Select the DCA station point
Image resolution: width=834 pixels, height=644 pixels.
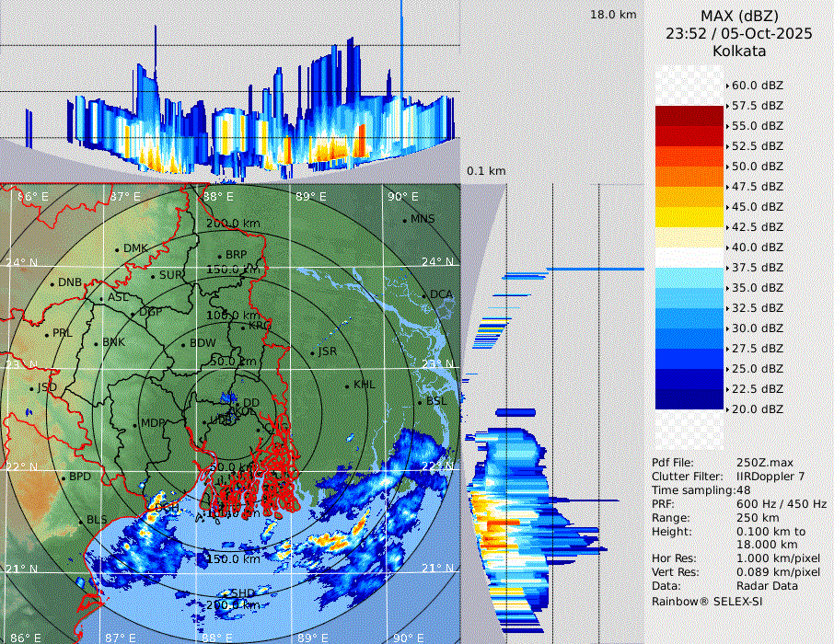click(425, 295)
